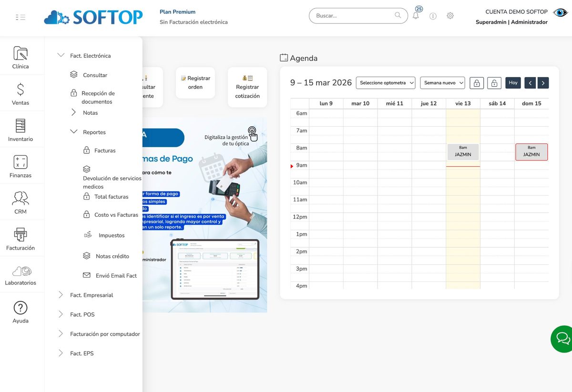Open the Semana nuevo view dropdown

point(442,82)
